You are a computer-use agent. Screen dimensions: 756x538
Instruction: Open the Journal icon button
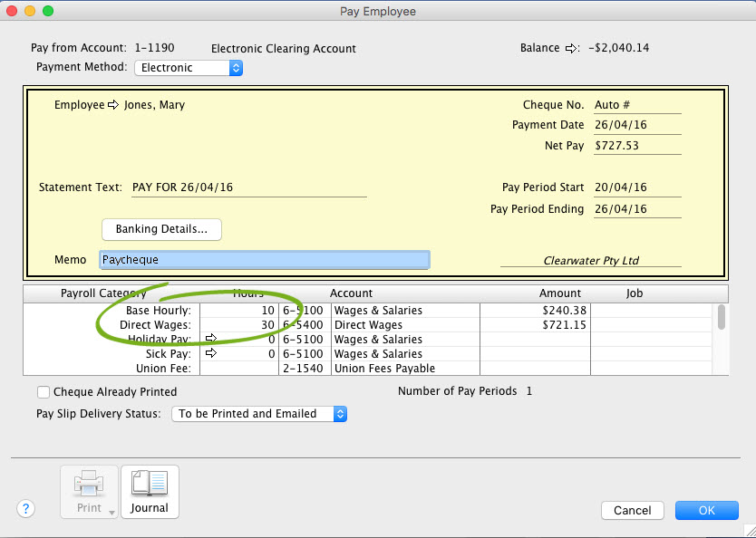click(x=150, y=491)
